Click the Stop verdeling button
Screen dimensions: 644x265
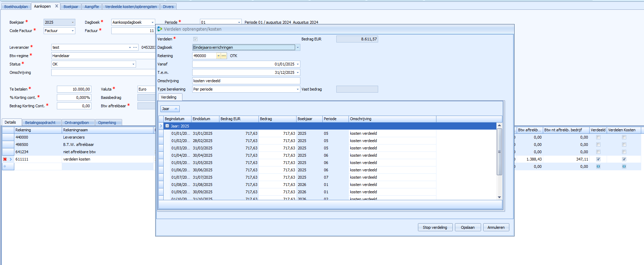click(435, 227)
